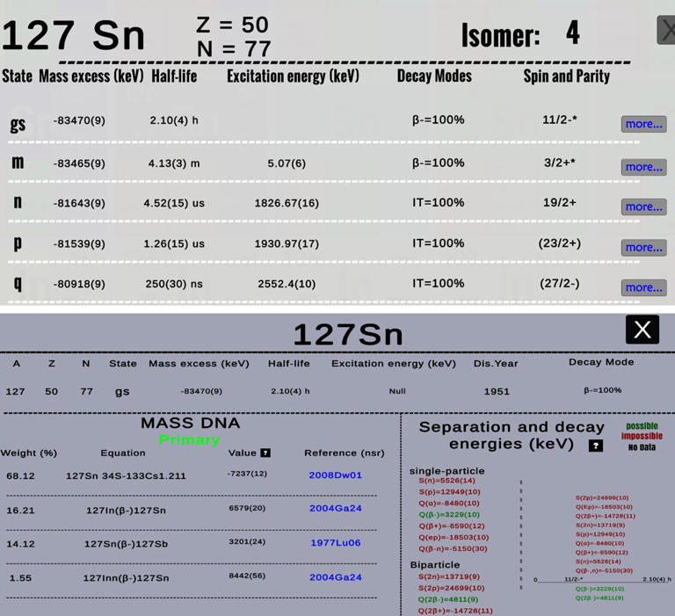Viewport: 675px width, 616px height.
Task: Select value 6579(20)
Action: coord(247,508)
